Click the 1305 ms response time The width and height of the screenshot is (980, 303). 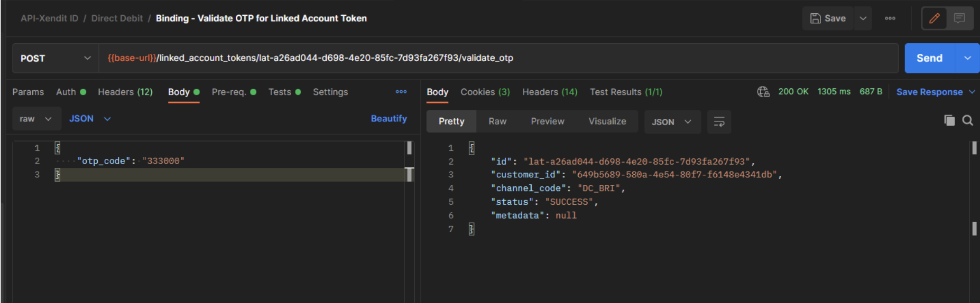coord(834,91)
